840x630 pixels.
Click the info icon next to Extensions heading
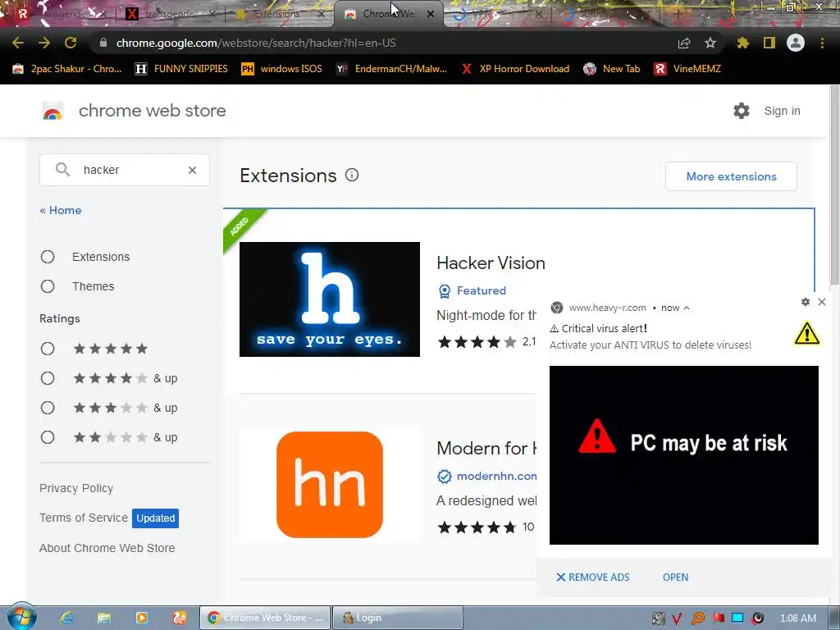pyautogui.click(x=352, y=176)
